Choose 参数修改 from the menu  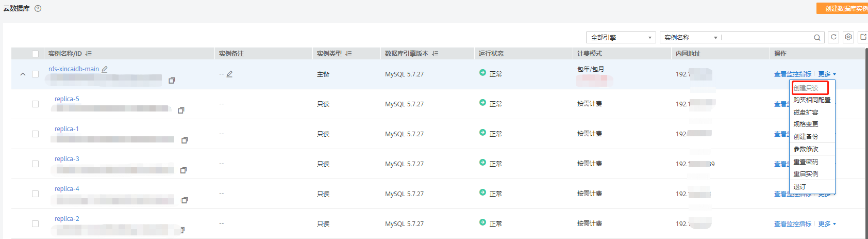click(x=806, y=149)
